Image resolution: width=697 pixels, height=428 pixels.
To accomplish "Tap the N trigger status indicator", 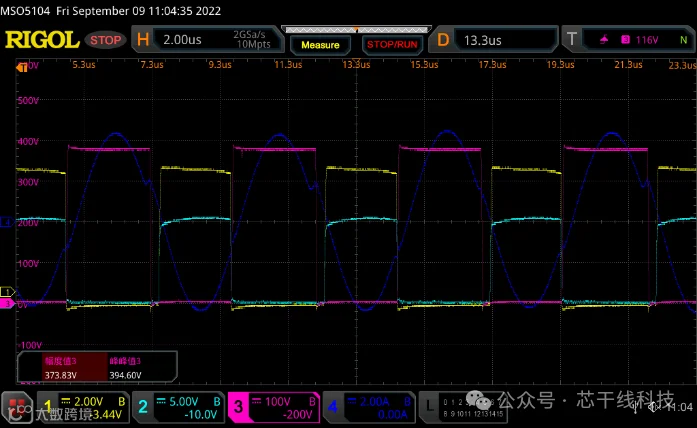I will 684,40.
